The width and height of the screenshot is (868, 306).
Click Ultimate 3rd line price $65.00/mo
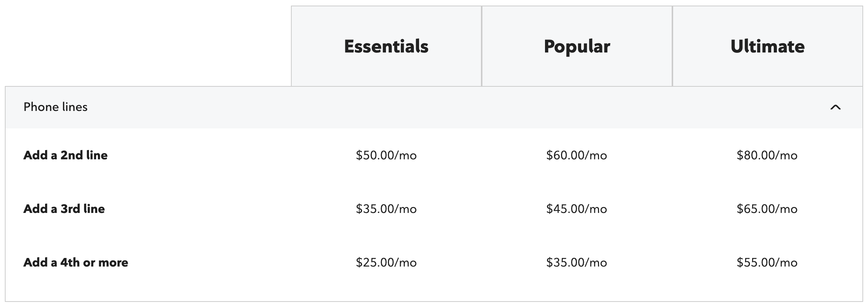pos(767,209)
